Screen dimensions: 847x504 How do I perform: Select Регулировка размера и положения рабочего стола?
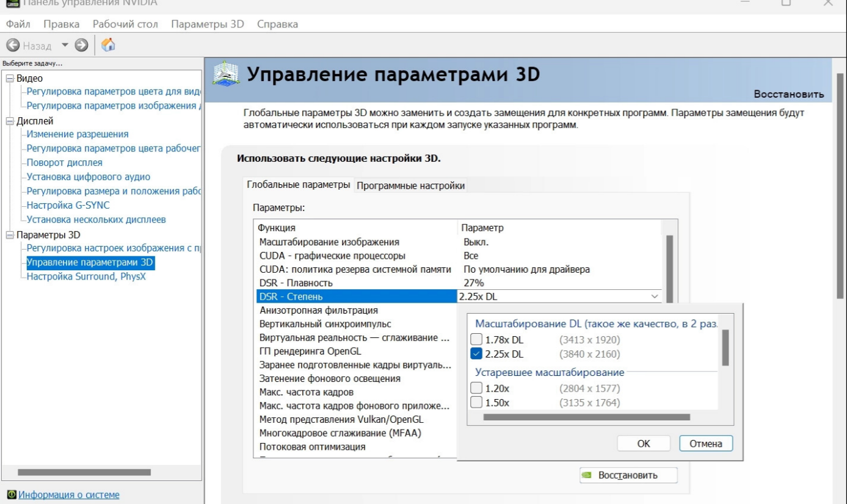click(x=114, y=191)
